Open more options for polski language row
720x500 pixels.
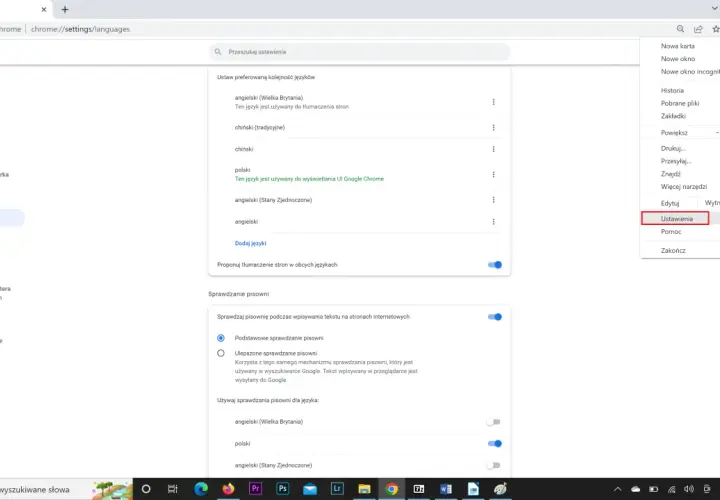[494, 174]
